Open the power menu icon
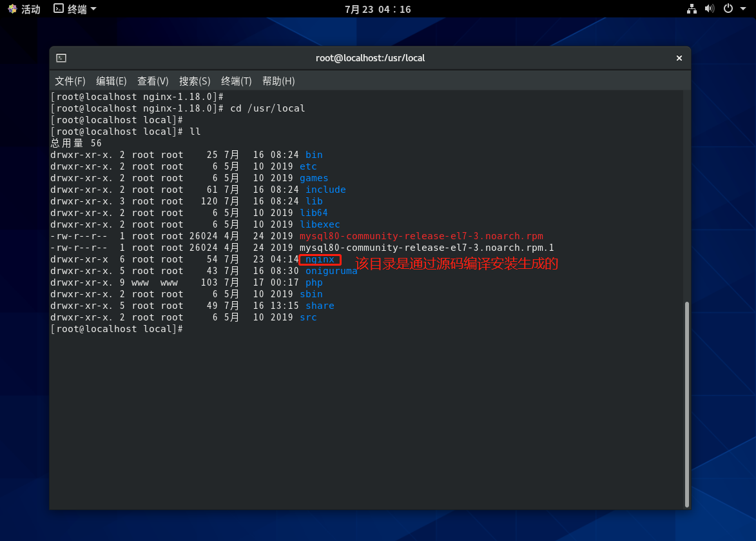The height and width of the screenshot is (541, 756). (728, 8)
